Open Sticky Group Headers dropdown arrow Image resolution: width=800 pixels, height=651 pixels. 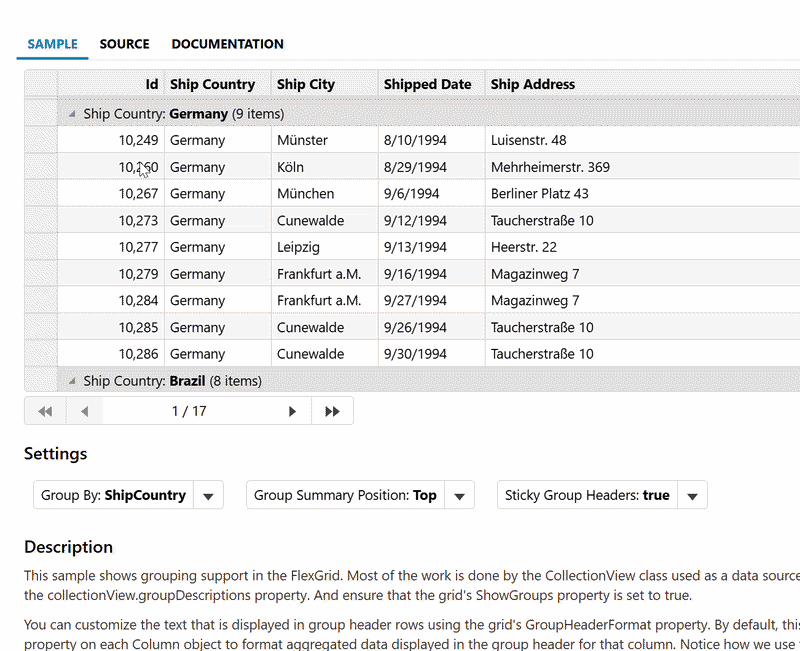coord(692,495)
